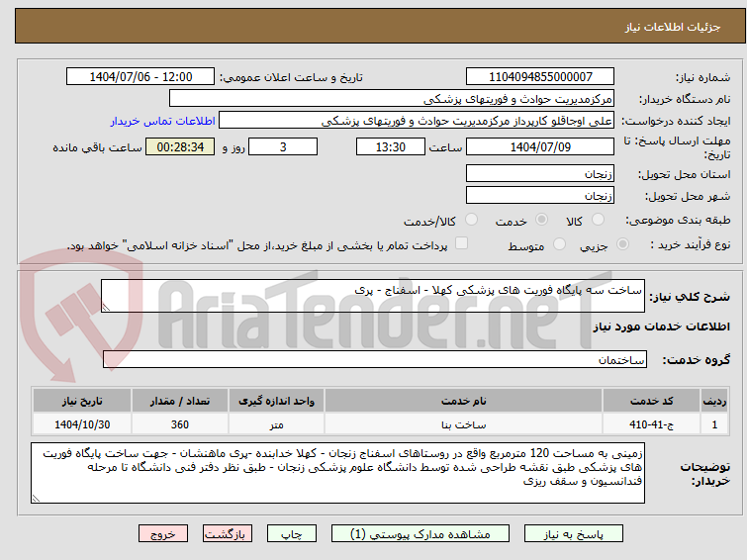Select the متوسط purchase type radio
Screen dimensions: 747x560
pyautogui.click(x=559, y=244)
